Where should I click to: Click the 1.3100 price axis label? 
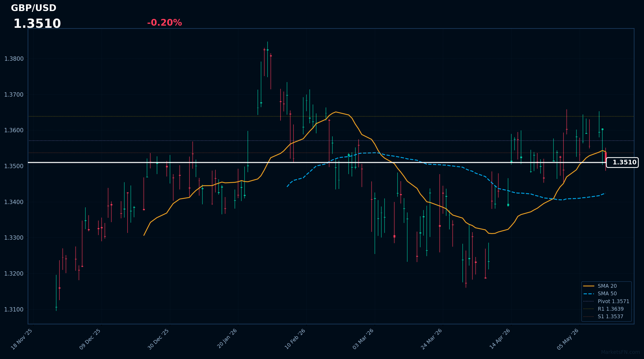click(14, 310)
